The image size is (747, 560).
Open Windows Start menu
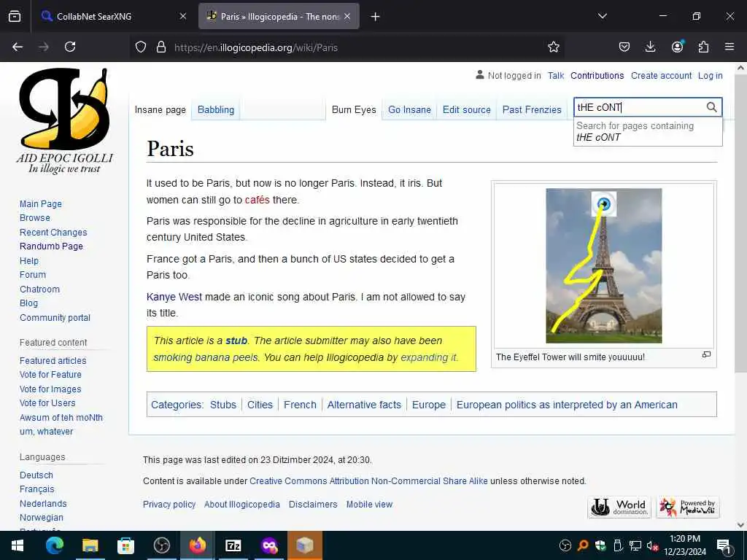tap(18, 545)
